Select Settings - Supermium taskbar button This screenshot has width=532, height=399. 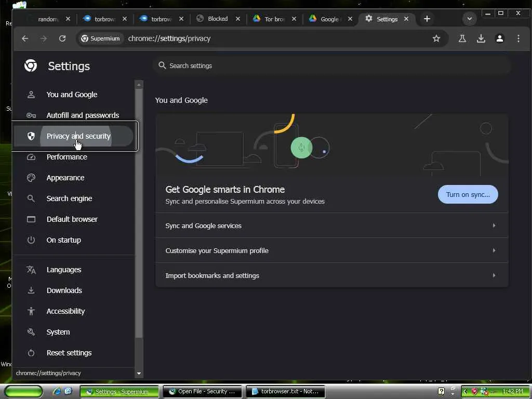[119, 392]
